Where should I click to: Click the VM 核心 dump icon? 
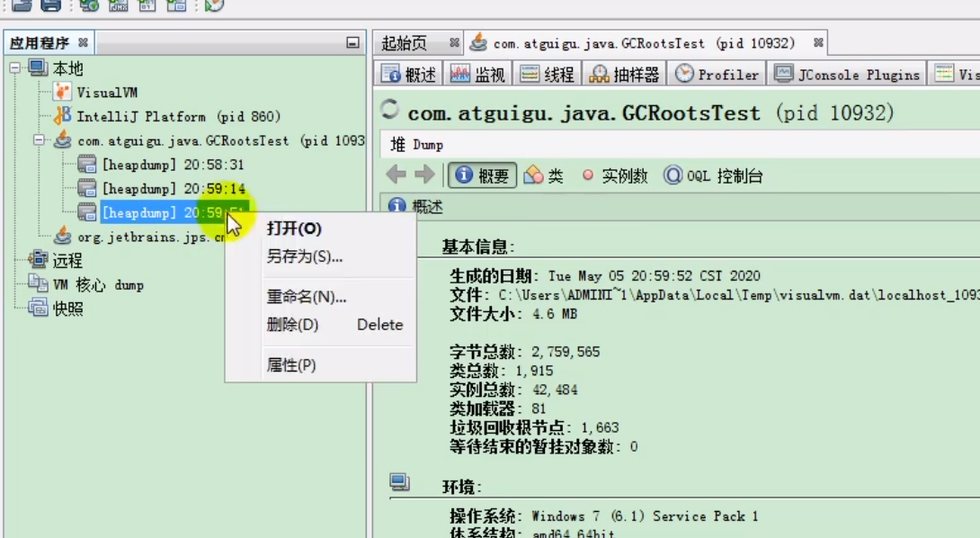coord(38,284)
